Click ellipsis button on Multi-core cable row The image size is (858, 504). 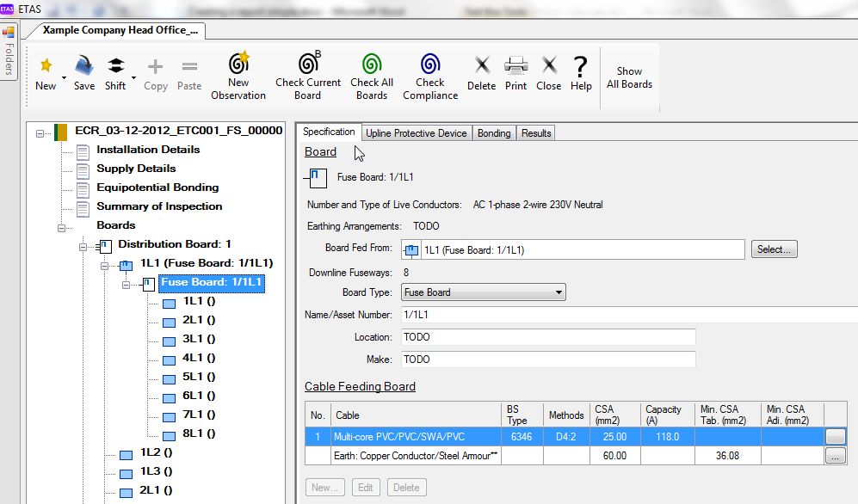tap(835, 437)
